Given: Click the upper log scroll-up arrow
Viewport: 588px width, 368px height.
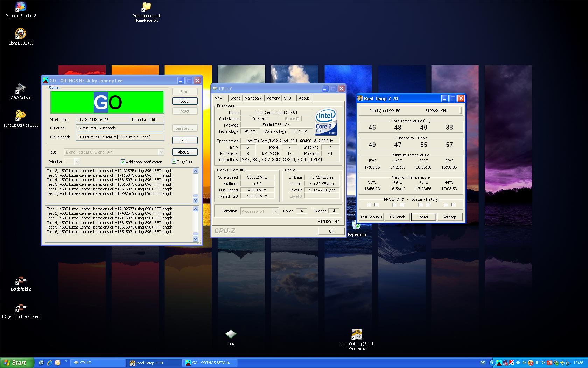Looking at the screenshot, I should pos(196,171).
